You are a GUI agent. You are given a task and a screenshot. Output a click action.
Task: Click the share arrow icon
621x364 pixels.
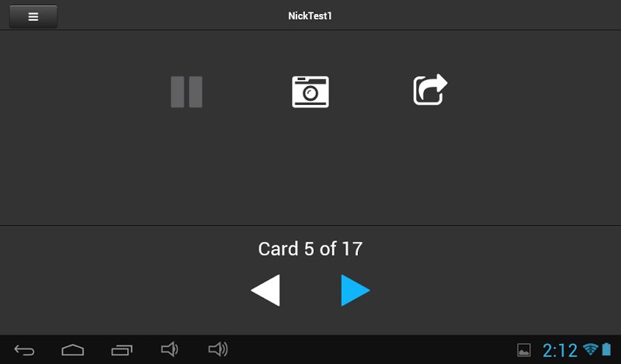pyautogui.click(x=431, y=89)
